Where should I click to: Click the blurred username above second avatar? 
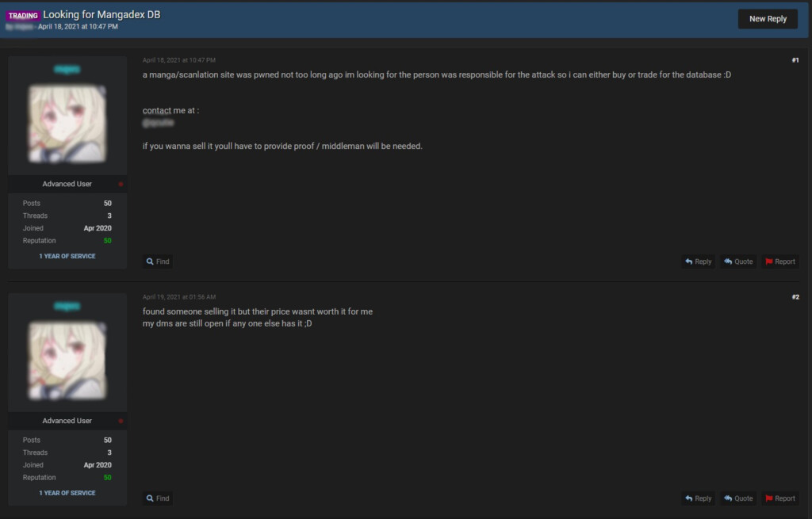67,306
